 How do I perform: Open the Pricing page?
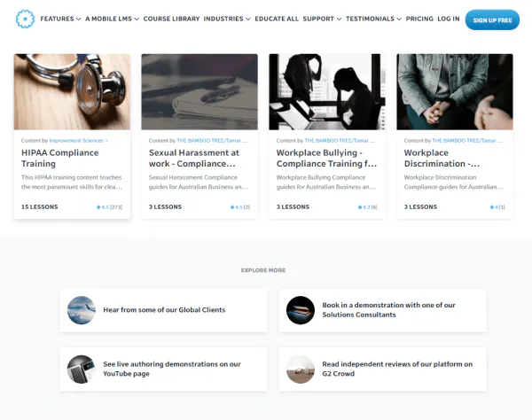click(419, 19)
